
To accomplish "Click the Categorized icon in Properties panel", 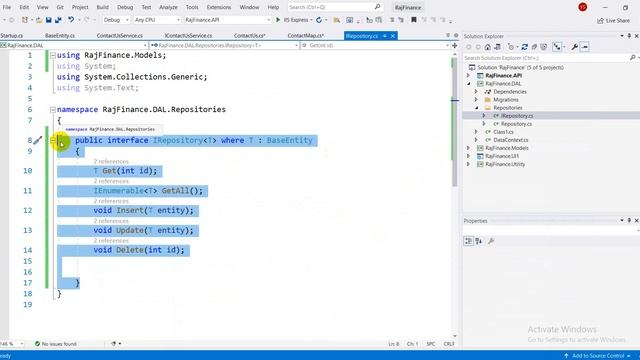I will tap(469, 241).
